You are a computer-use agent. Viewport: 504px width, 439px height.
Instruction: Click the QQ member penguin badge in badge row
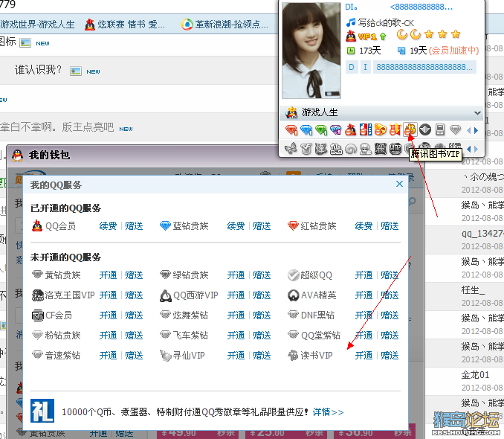pos(350,130)
